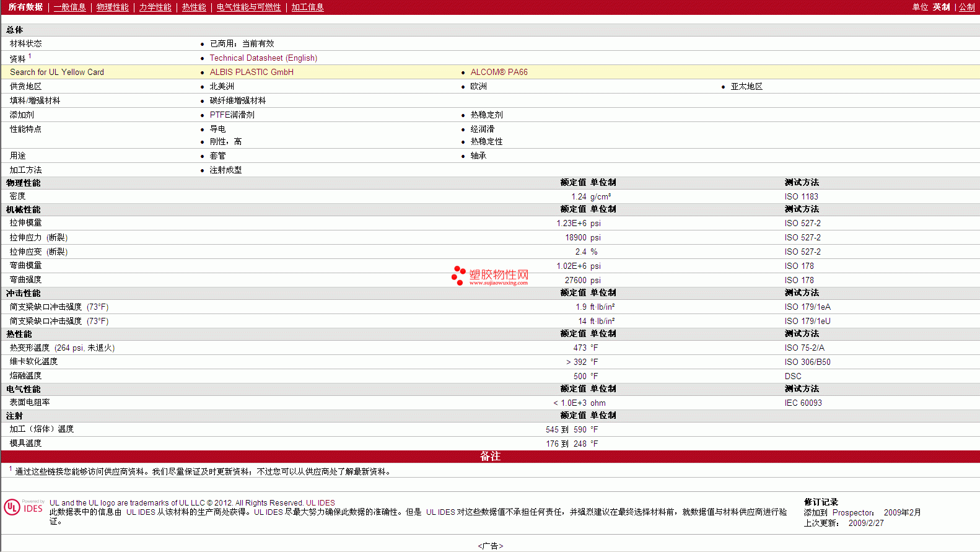
Task: Click the IEC 60093 test method
Action: coord(803,403)
